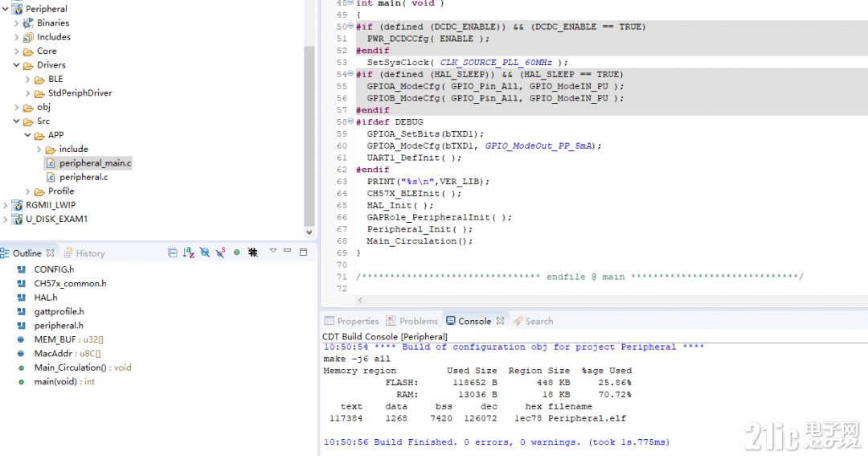The image size is (868, 456).
Task: Expand the Core folder
Action: pos(17,51)
